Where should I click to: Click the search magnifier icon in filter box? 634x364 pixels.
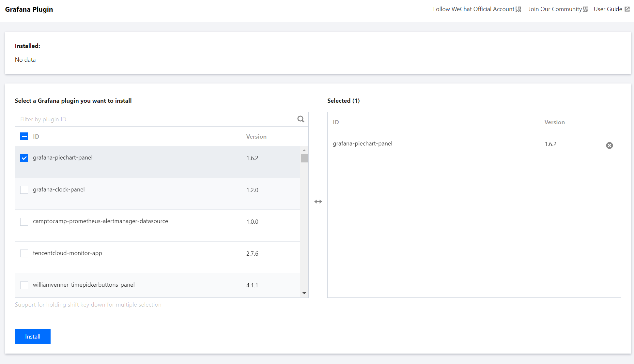[301, 119]
